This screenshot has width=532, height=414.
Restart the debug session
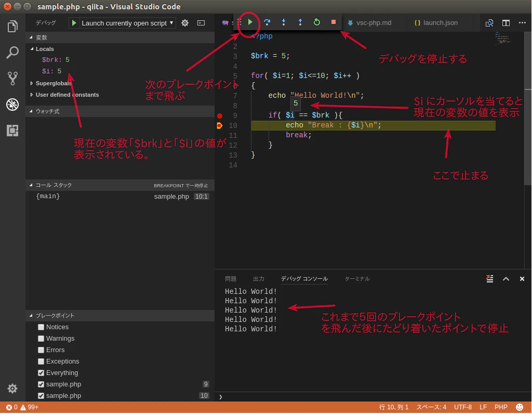316,22
